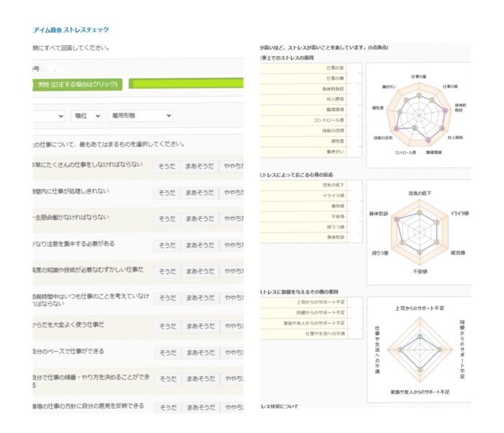Pick まあそうだ for かなり注意を集中する必要がある
504x433 pixels.
[199, 245]
